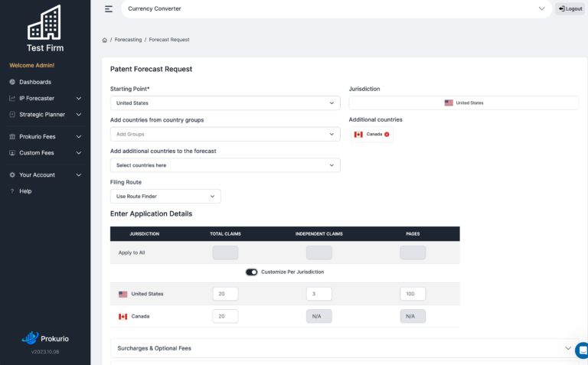Click the Help question mark icon

click(12, 191)
